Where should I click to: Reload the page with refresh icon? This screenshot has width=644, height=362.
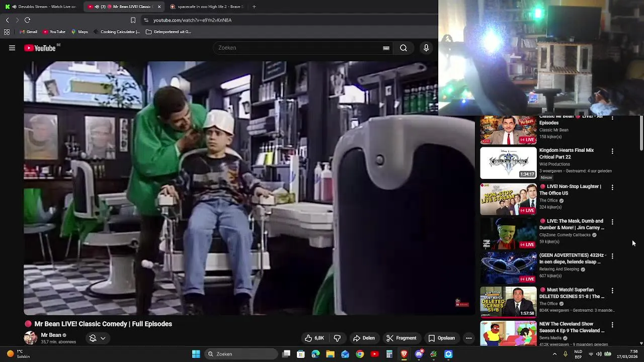point(27,20)
